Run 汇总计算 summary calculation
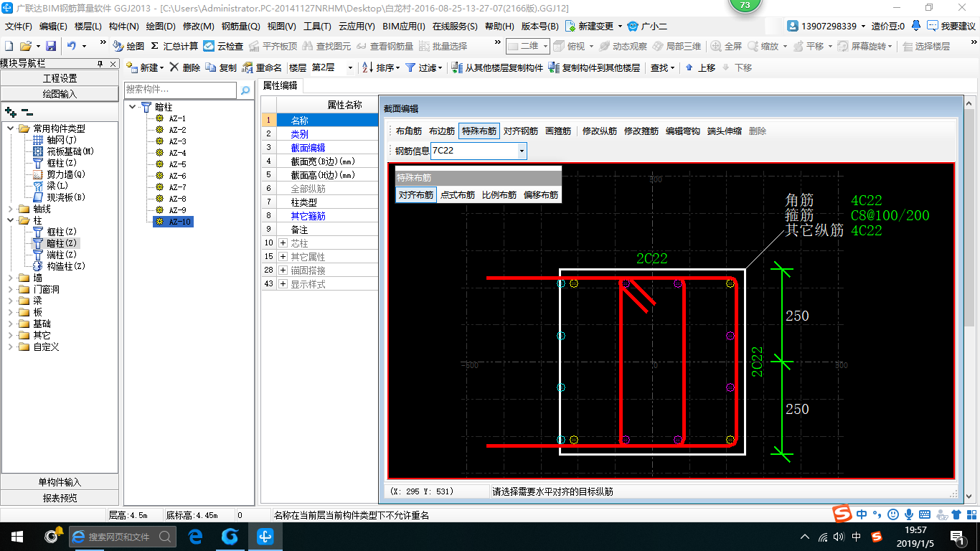 coord(174,46)
